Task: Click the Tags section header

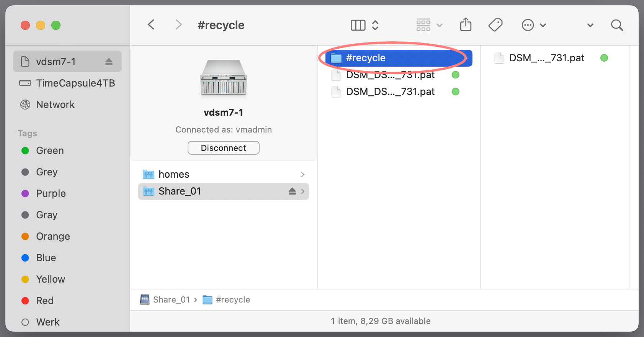Action: pyautogui.click(x=28, y=133)
